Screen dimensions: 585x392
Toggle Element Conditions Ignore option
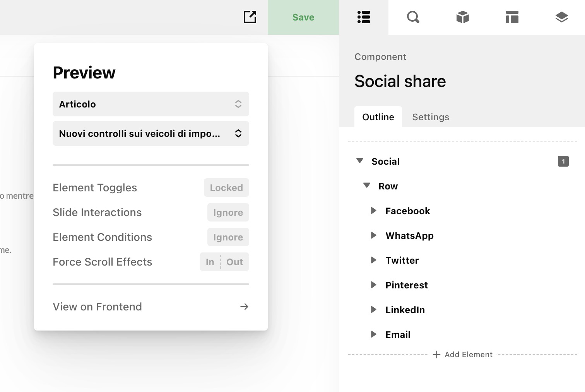[x=228, y=237]
